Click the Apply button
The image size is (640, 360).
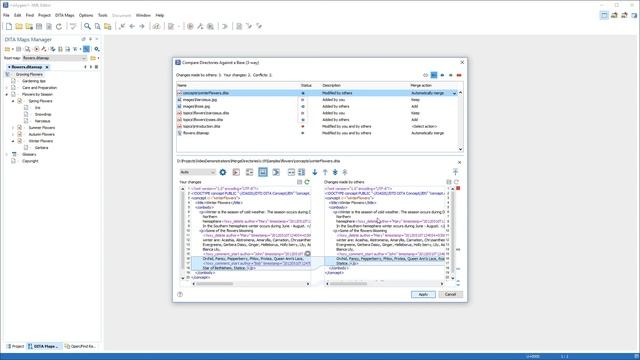[x=423, y=294]
